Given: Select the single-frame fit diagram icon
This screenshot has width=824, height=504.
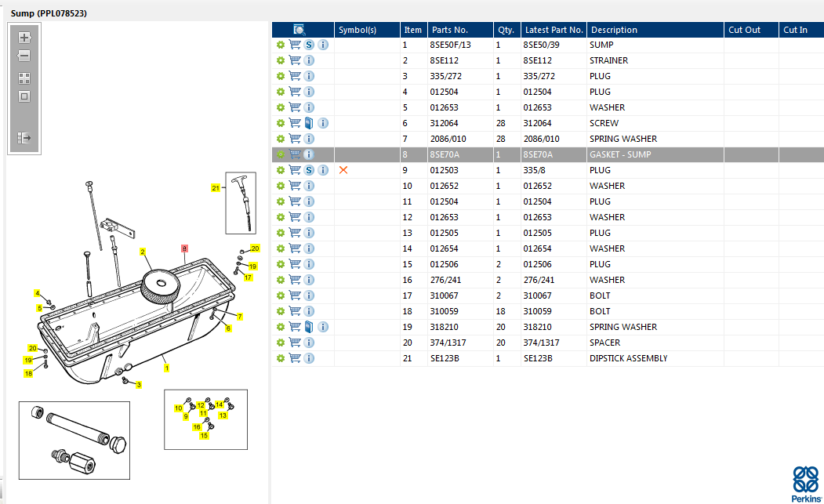Looking at the screenshot, I should pos(24,96).
